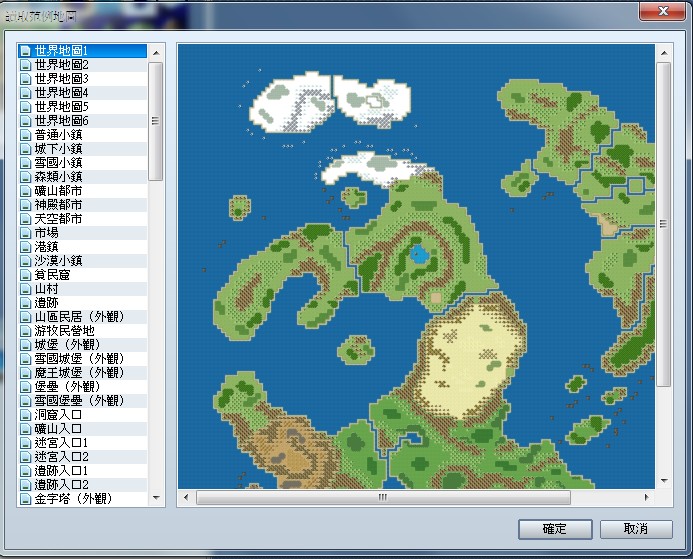The height and width of the screenshot is (559, 693).
Task: Choose 礦山入口 entry
Action: click(x=83, y=429)
